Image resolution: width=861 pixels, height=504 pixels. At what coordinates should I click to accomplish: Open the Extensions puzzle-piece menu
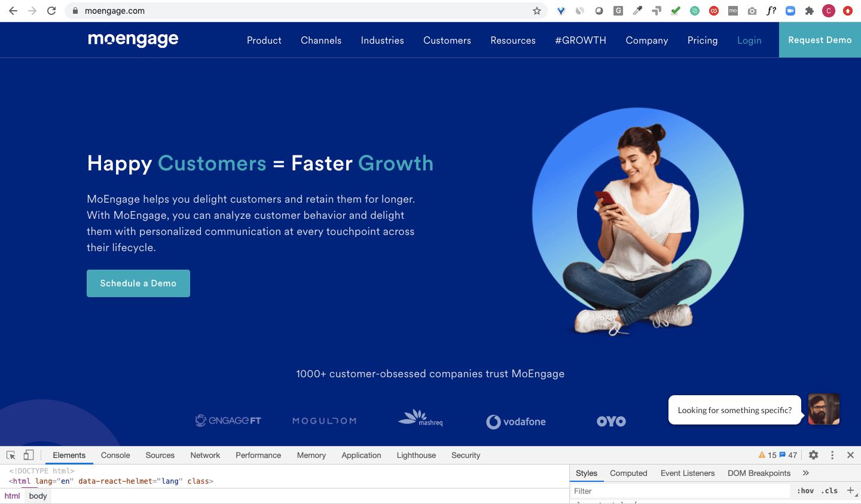(810, 11)
